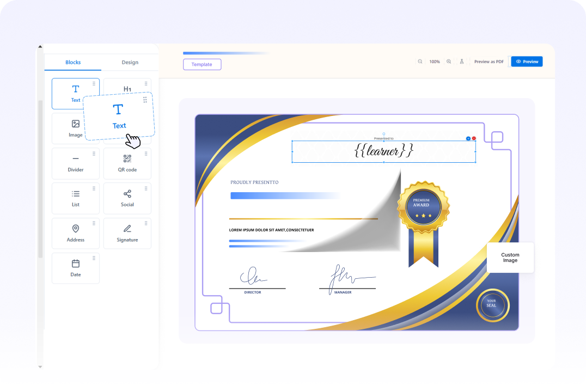
Task: Switch to the Blocks tab
Action: point(73,63)
